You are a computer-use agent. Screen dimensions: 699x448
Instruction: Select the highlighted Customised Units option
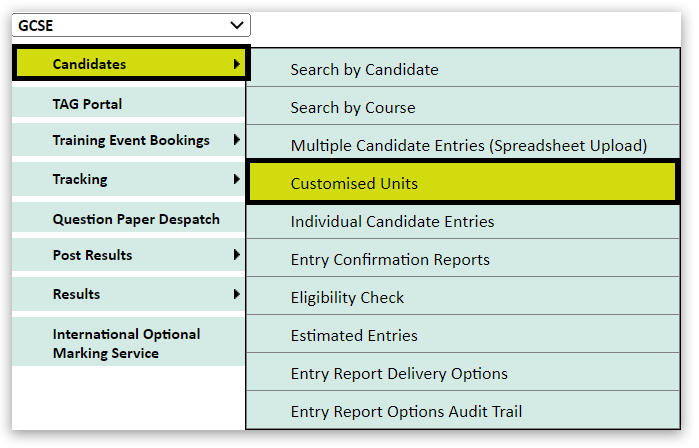tap(354, 184)
